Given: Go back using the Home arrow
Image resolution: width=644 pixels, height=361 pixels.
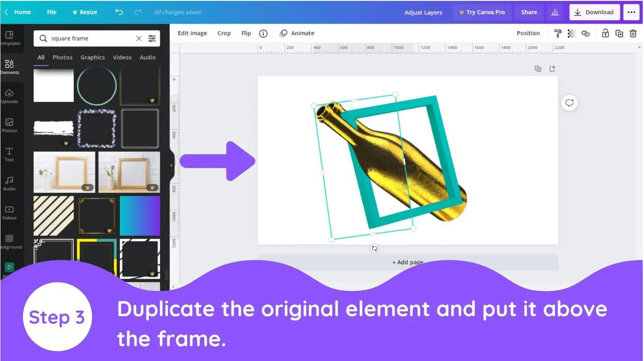Looking at the screenshot, I should 6,12.
